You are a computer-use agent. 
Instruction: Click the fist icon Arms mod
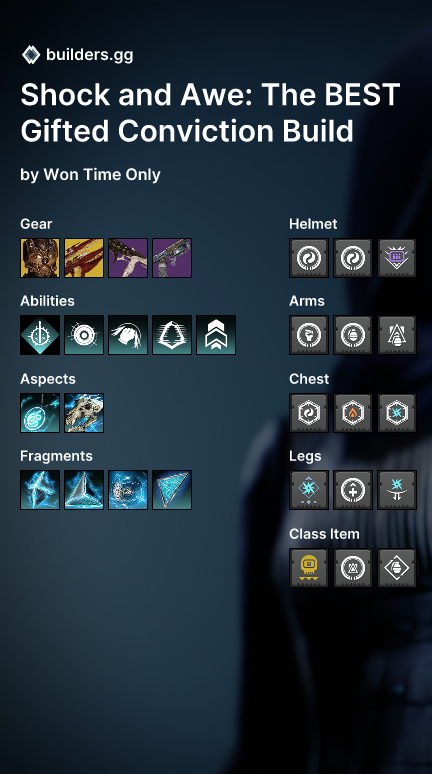[309, 335]
